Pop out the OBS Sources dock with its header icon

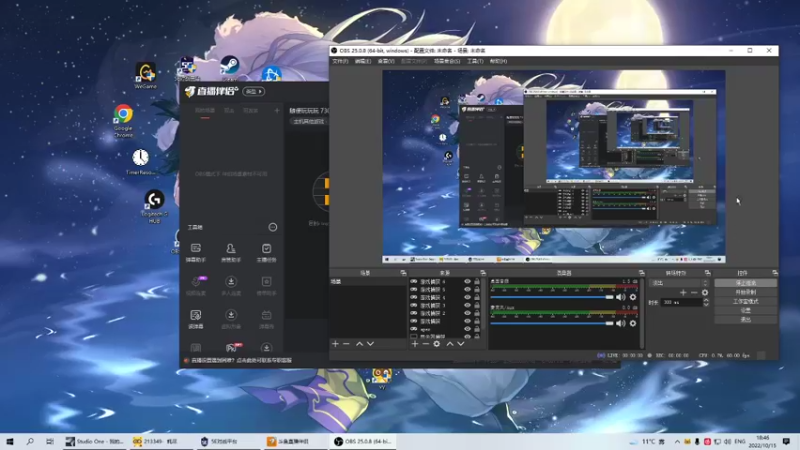pos(483,273)
